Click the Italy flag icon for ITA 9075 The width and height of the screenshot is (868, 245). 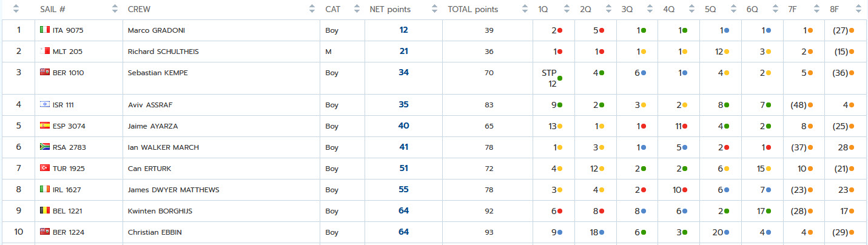45,30
